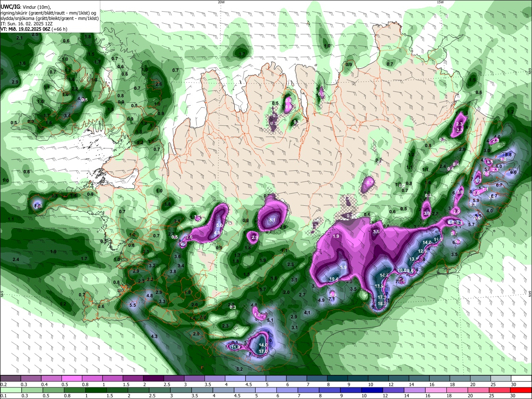The height and width of the screenshot is (399, 532).
Task: Click the 'slydda/snjókoma' legend description line
Action: coord(49,18)
